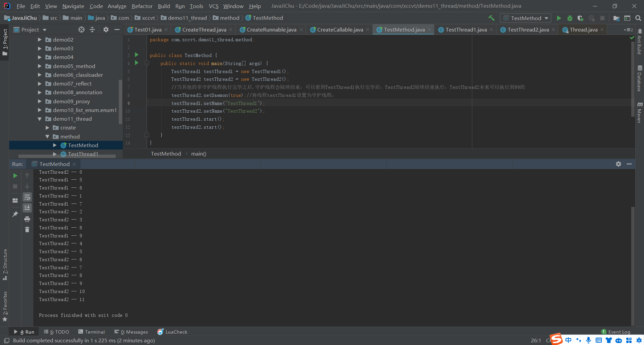Screen dimensions: 644x345
Task: Collapse all in Project panel
Action: tap(92, 30)
